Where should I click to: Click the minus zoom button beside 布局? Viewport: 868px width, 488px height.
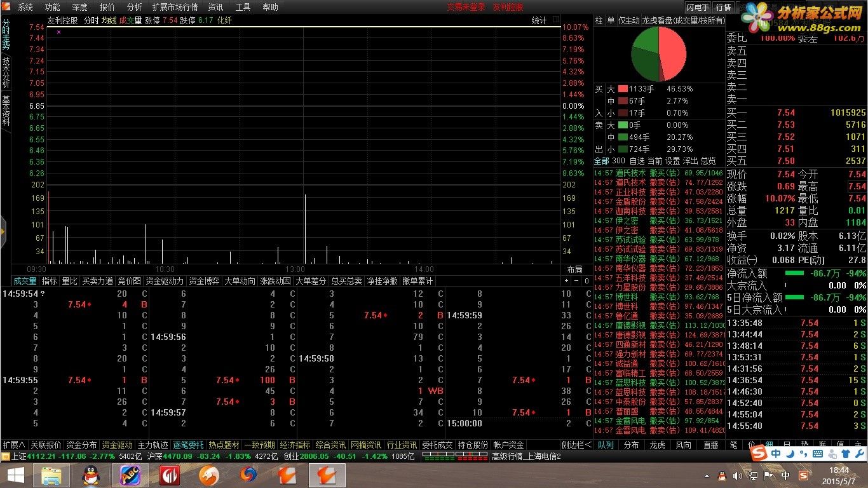coord(576,281)
